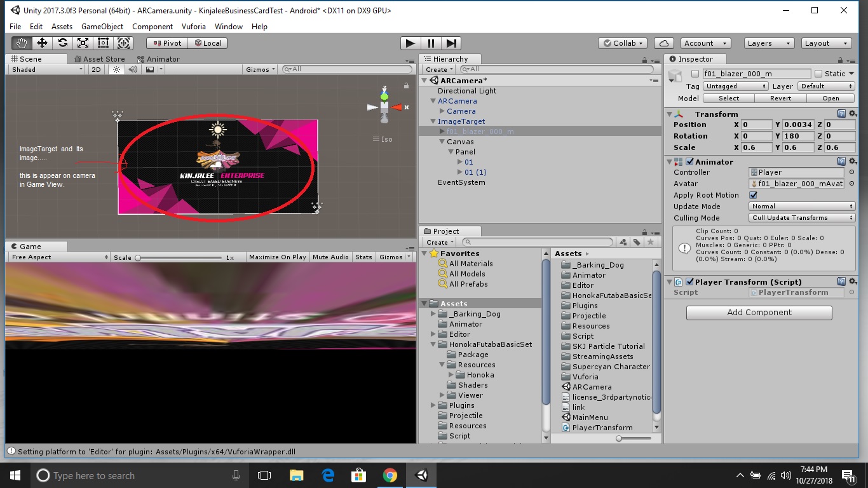Open the cloud services window icon
This screenshot has width=868, height=488.
click(x=664, y=43)
